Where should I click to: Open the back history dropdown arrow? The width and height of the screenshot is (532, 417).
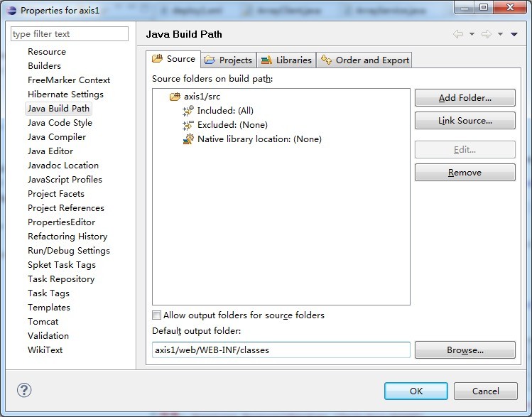click(472, 34)
